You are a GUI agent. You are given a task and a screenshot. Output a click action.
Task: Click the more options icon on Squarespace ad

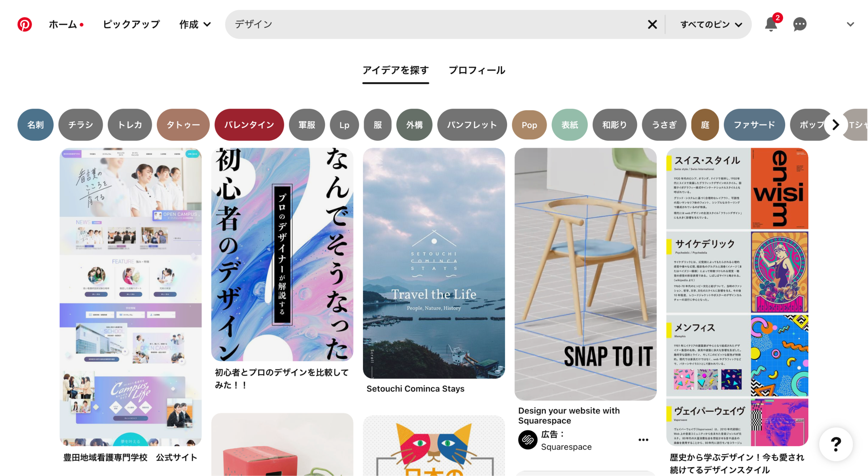pyautogui.click(x=641, y=440)
